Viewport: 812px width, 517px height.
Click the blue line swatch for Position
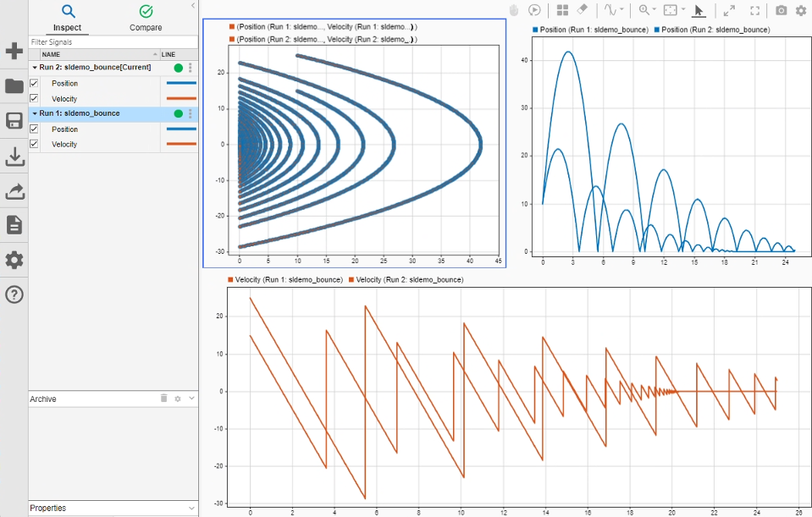(180, 83)
